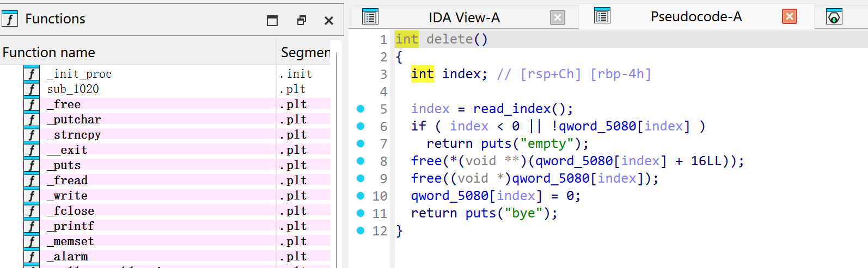
Task: Select the _alarm function row
Action: tap(165, 257)
